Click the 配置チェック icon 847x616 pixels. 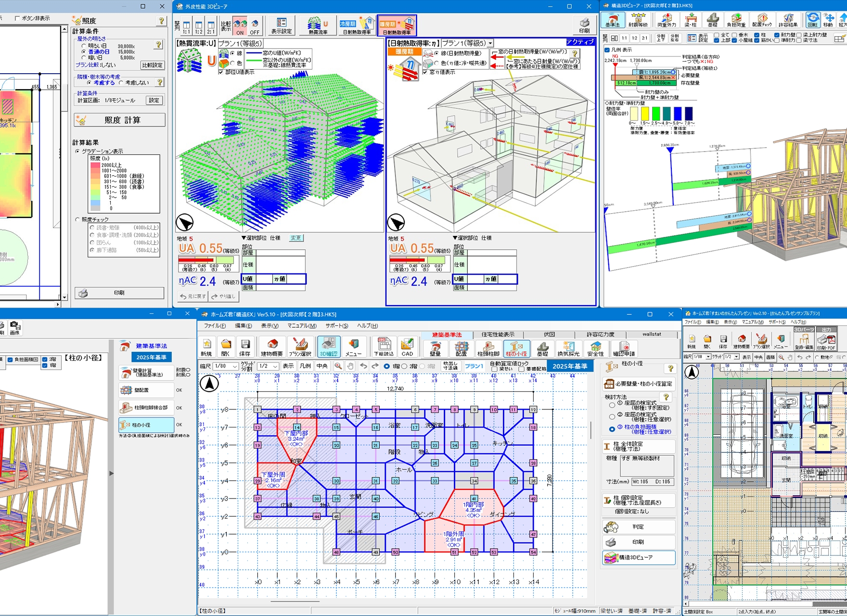pos(762,20)
